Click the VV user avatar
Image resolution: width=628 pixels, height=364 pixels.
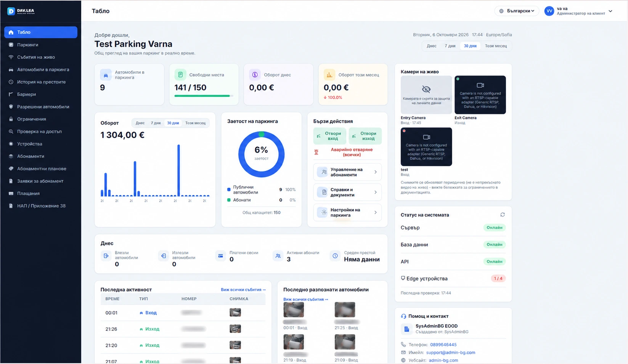coord(549,11)
